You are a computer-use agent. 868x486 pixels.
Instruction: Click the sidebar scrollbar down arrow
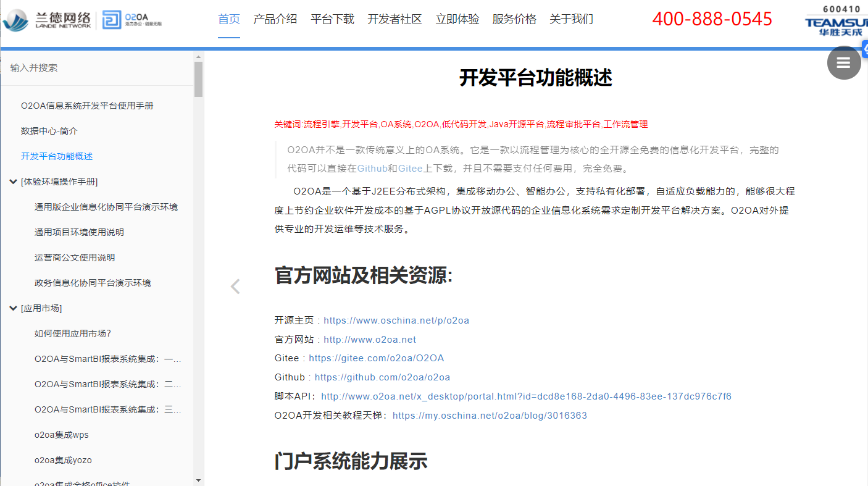[x=198, y=480]
